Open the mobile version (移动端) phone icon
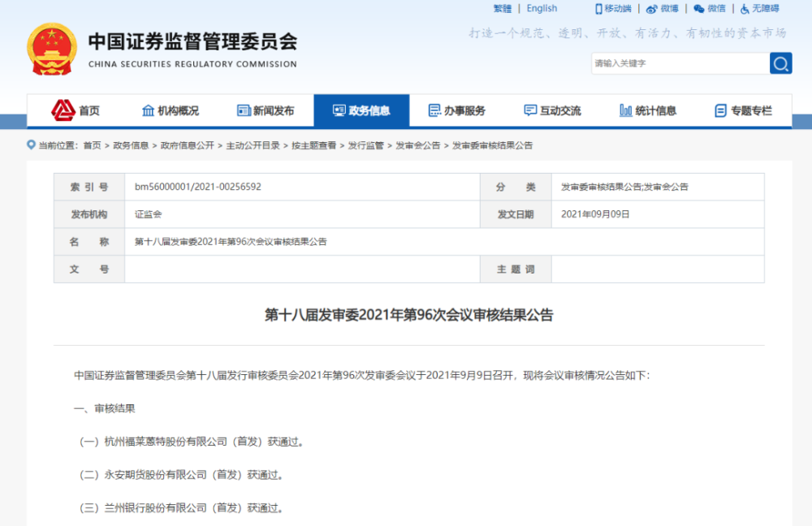Image resolution: width=812 pixels, height=526 pixels. click(x=598, y=9)
